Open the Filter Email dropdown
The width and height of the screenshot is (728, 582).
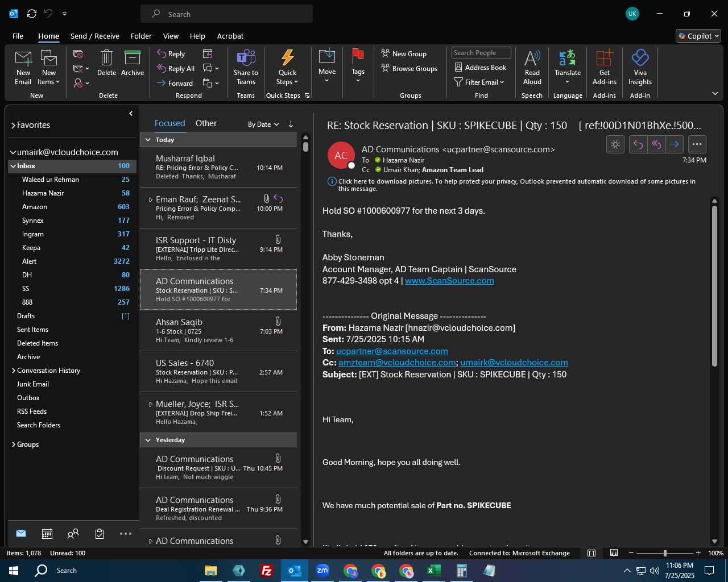479,82
